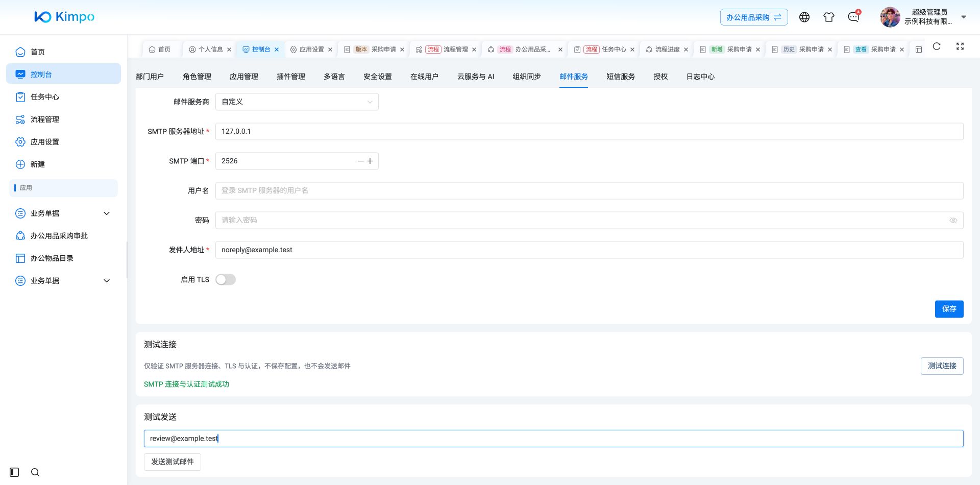980x485 pixels.
Task: Open 办公物品目录 in sidebar
Action: click(63, 258)
